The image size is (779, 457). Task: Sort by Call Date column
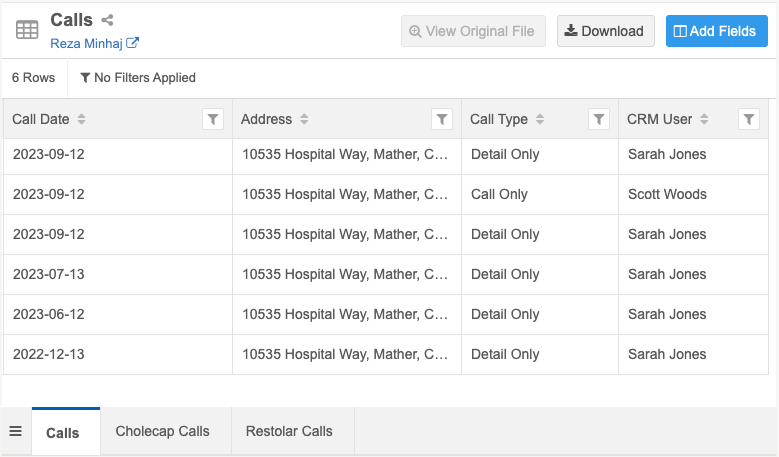click(x=82, y=119)
